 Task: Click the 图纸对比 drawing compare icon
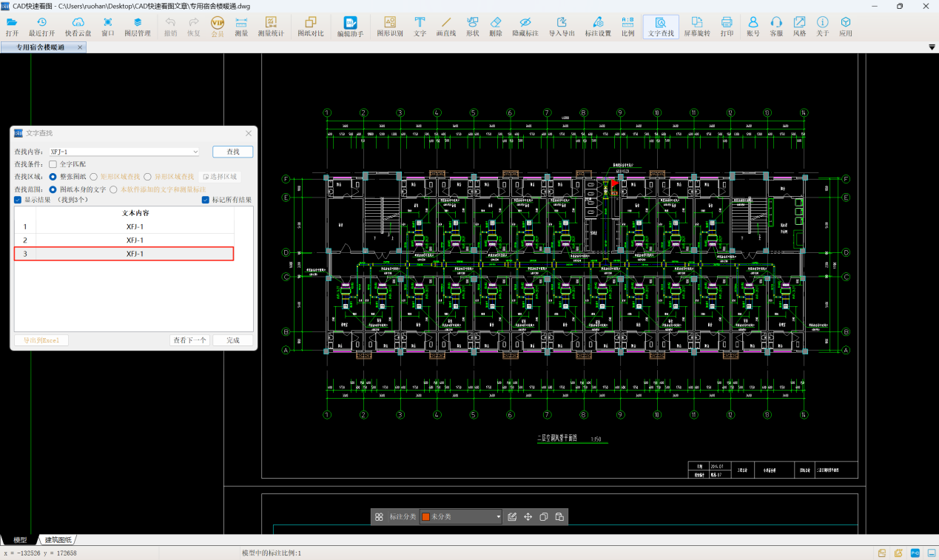[x=310, y=27]
